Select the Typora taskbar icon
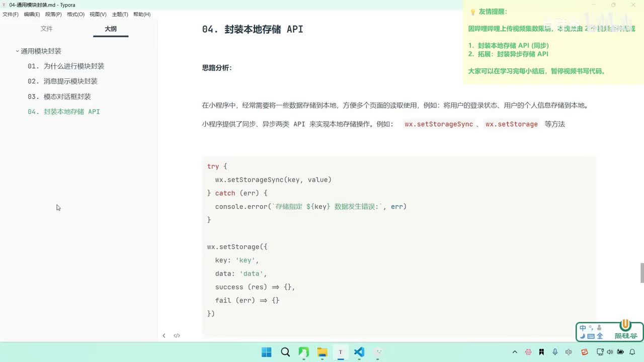This screenshot has width=644, height=362. coord(341,352)
